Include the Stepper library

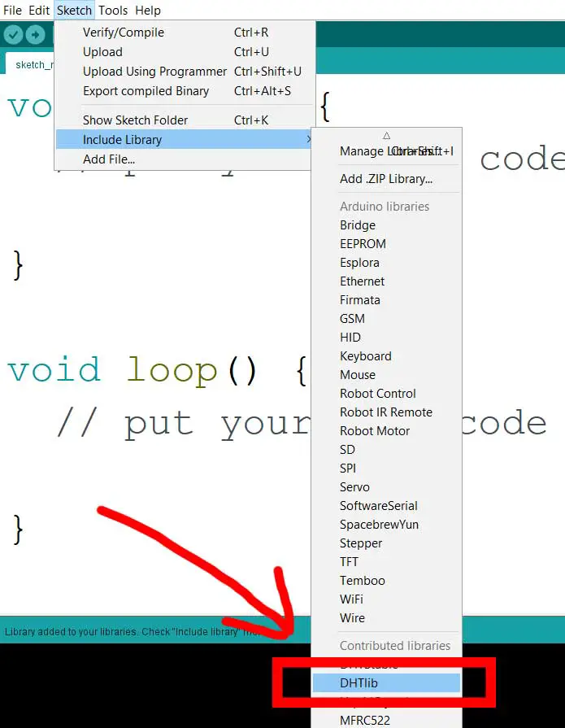(386, 543)
